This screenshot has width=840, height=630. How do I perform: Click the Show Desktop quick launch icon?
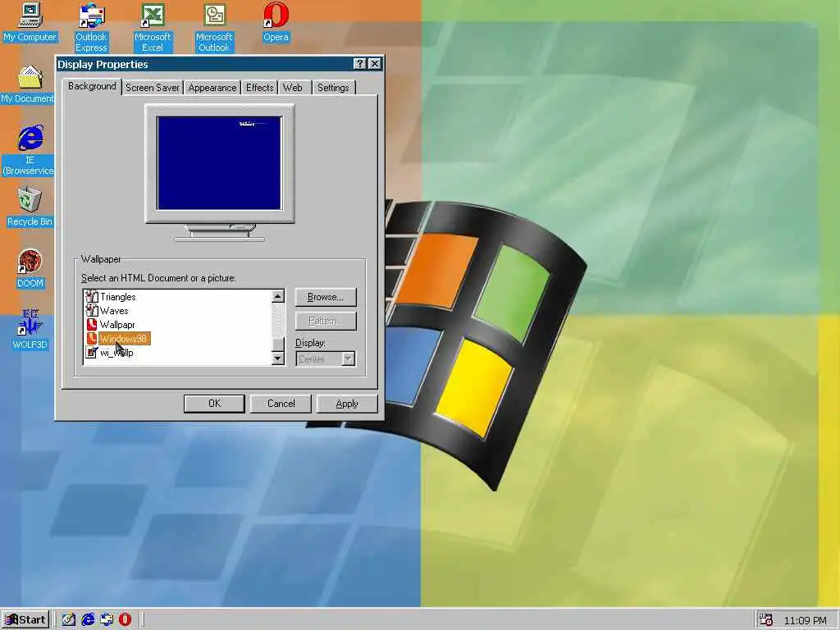69,619
